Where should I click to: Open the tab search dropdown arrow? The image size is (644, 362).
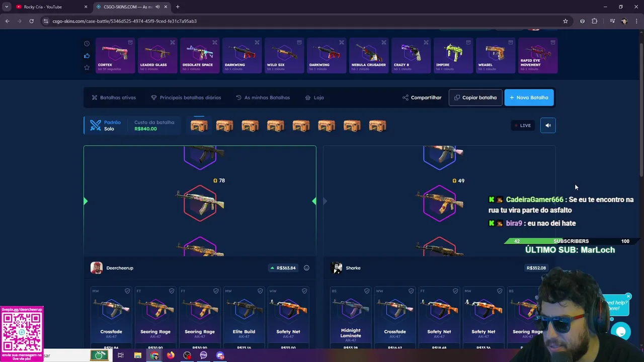click(7, 7)
